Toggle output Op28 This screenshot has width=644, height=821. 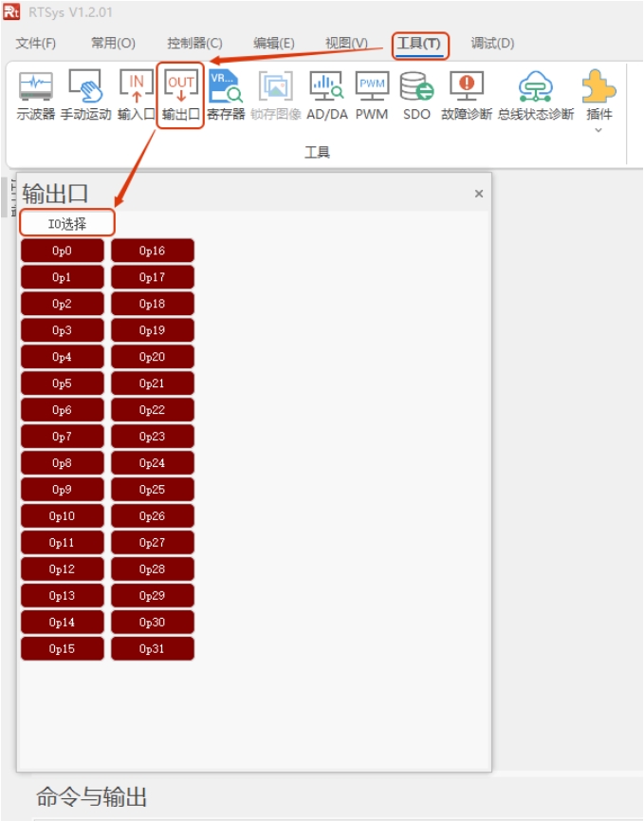(x=153, y=569)
